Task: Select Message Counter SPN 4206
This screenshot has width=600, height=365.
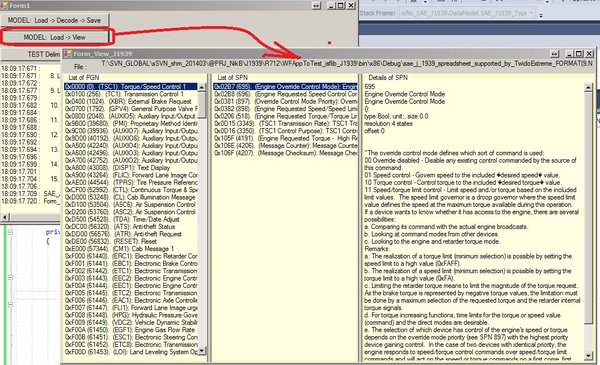Action: [285, 145]
